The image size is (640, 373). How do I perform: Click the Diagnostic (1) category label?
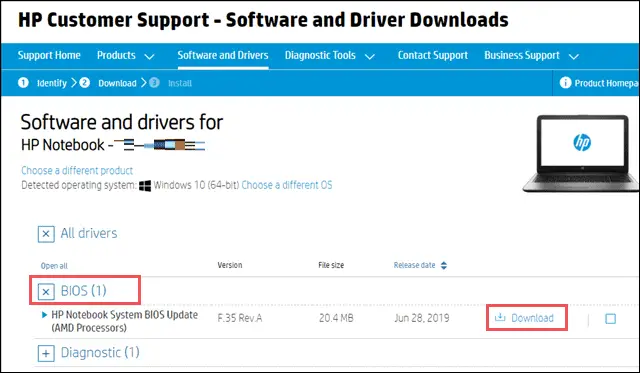[100, 353]
